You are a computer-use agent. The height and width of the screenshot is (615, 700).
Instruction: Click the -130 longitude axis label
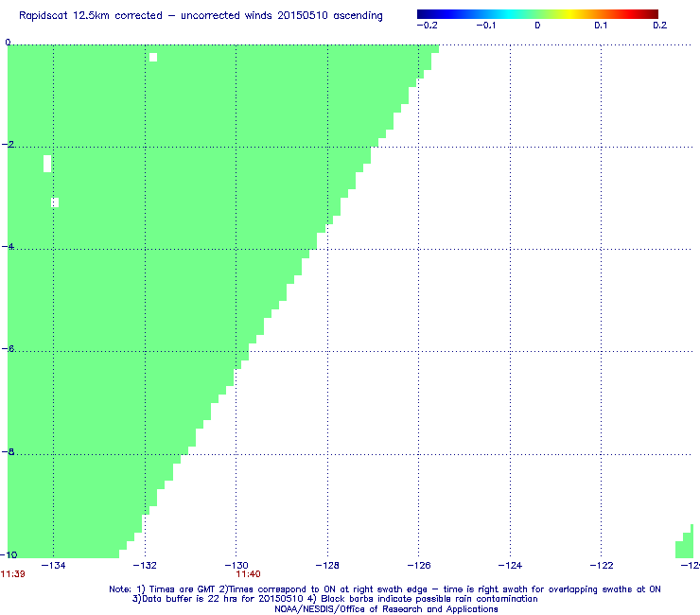tap(236, 566)
